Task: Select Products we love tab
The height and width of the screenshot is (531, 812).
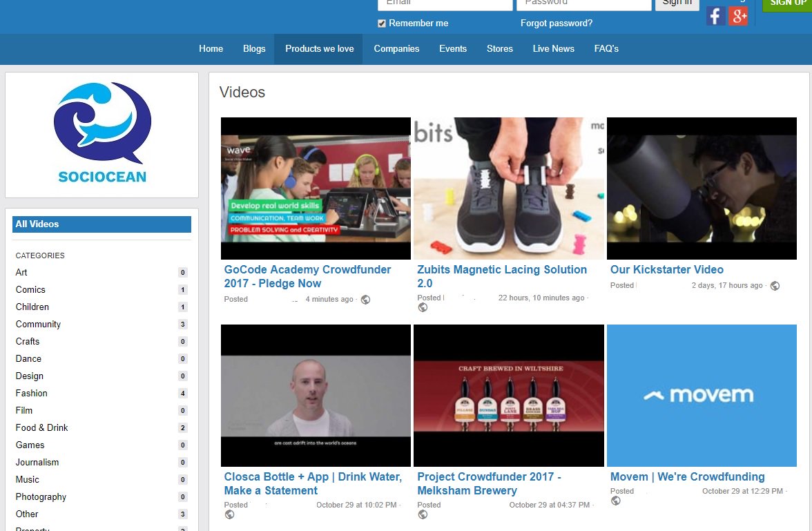Action: [x=319, y=49]
